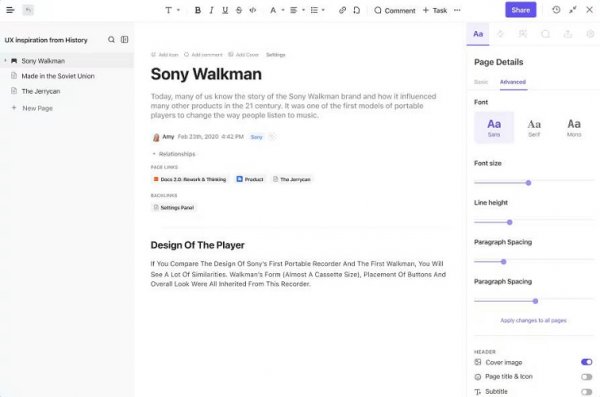Image resolution: width=600 pixels, height=397 pixels.
Task: Create a Task from toolbar
Action: 435,10
